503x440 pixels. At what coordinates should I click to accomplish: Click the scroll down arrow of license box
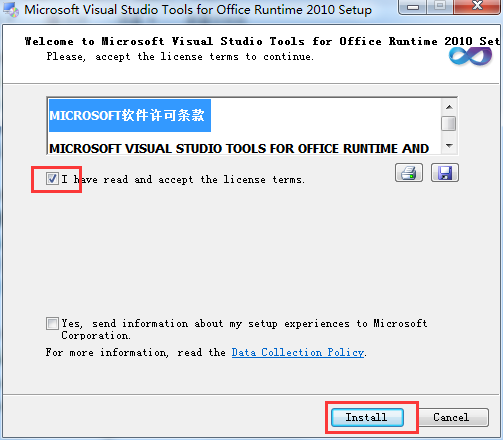(x=449, y=146)
